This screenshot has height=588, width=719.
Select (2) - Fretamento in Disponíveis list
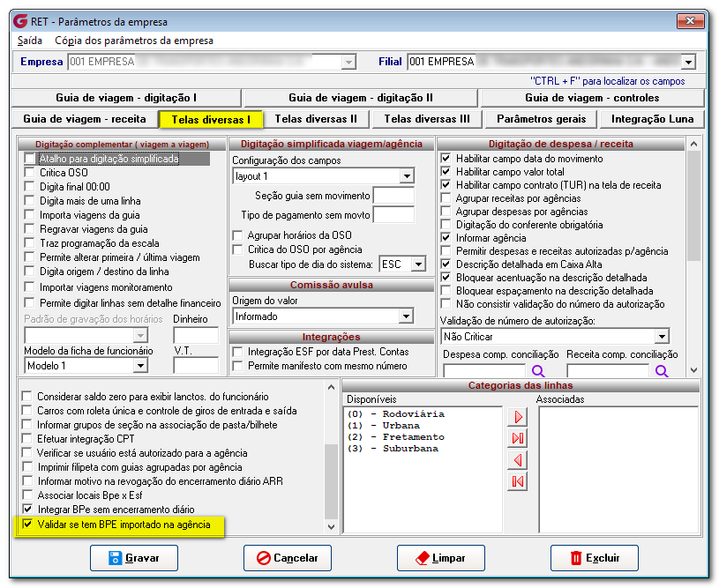point(396,436)
